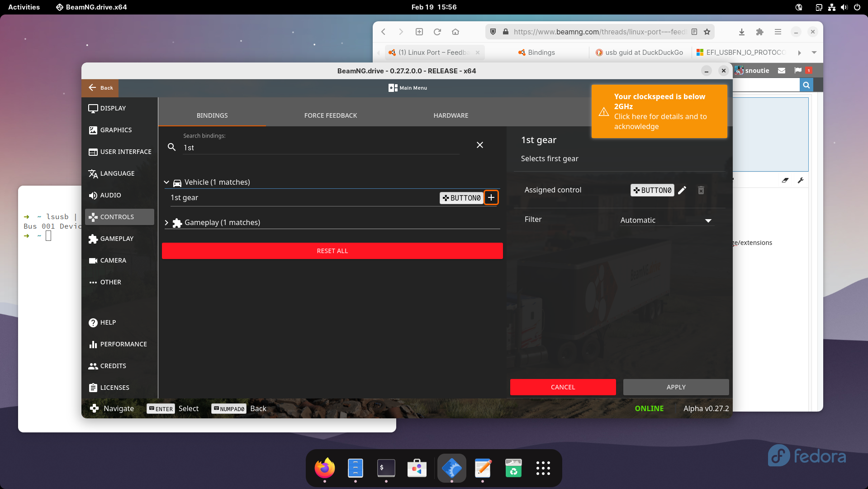The height and width of the screenshot is (489, 868).
Task: Bookmark the page with the star icon
Action: pyautogui.click(x=707, y=32)
